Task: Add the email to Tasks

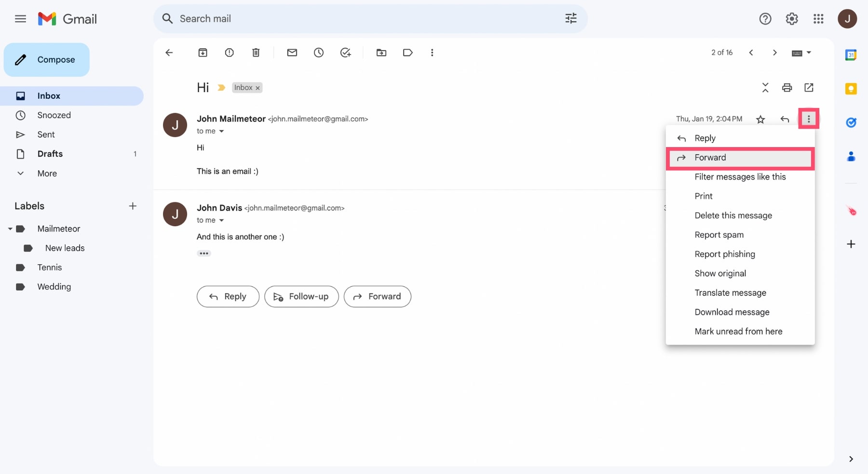Action: point(345,53)
